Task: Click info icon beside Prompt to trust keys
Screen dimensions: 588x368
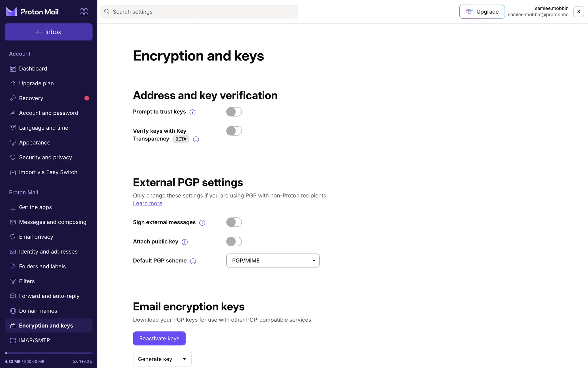Action: (x=192, y=112)
